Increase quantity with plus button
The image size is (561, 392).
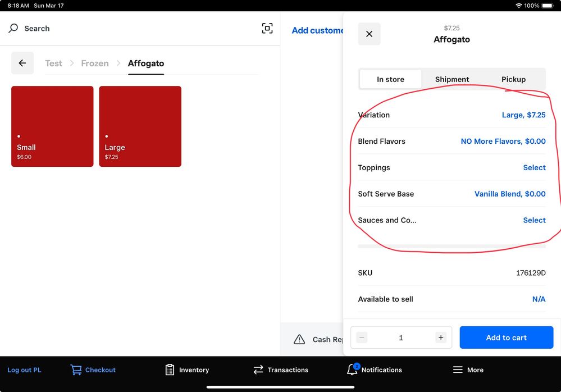(x=441, y=338)
